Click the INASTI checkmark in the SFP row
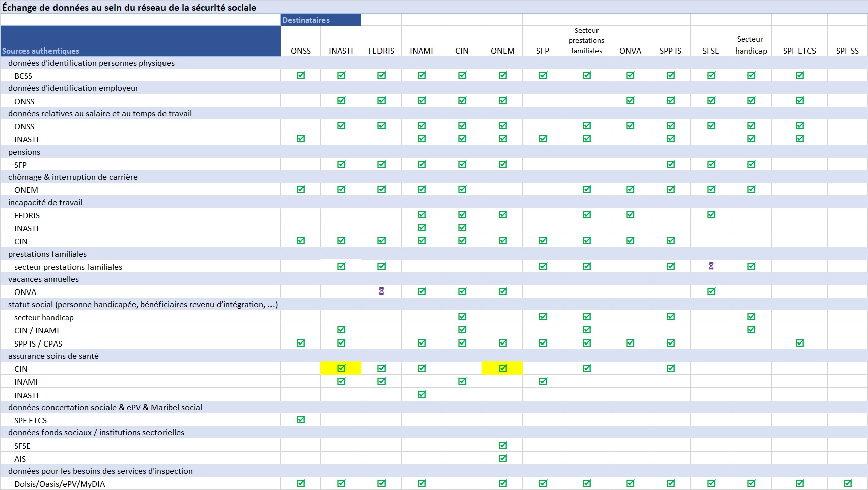This screenshot has width=868, height=490. coord(341,164)
